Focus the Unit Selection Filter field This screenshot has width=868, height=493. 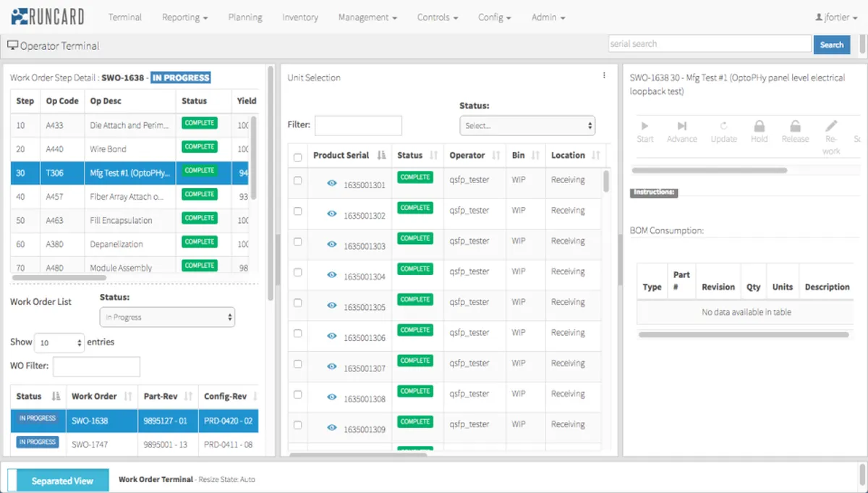(358, 125)
